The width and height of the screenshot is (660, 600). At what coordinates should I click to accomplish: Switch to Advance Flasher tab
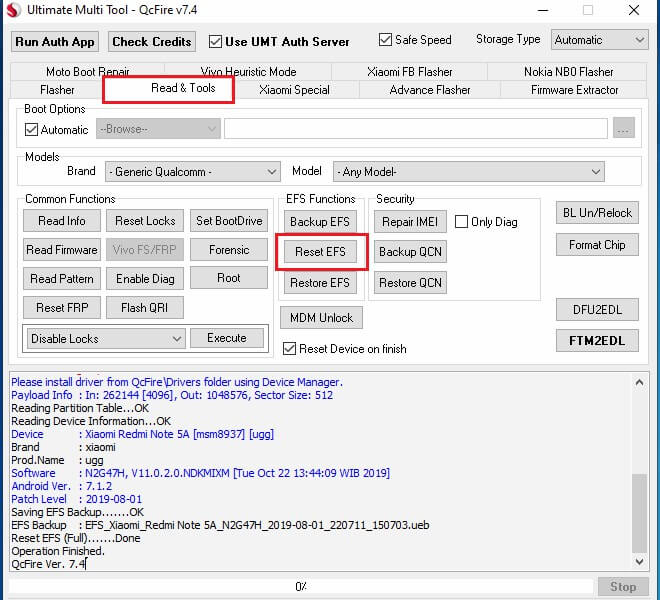point(430,90)
